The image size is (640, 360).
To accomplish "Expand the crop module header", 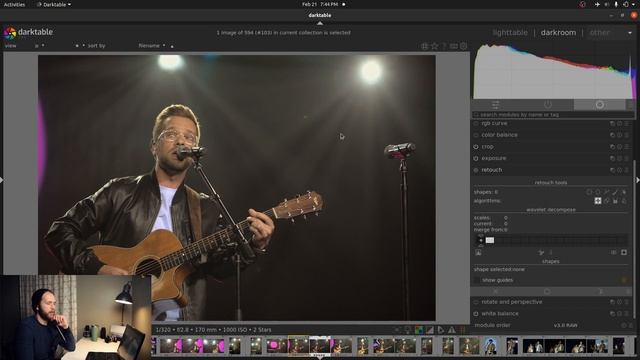I will pos(487,147).
